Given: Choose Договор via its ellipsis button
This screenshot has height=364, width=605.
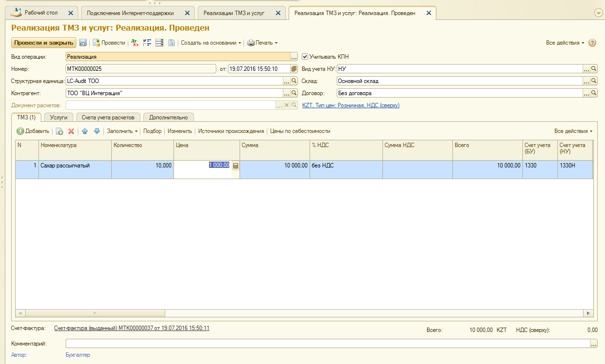Looking at the screenshot, I should click(587, 93).
